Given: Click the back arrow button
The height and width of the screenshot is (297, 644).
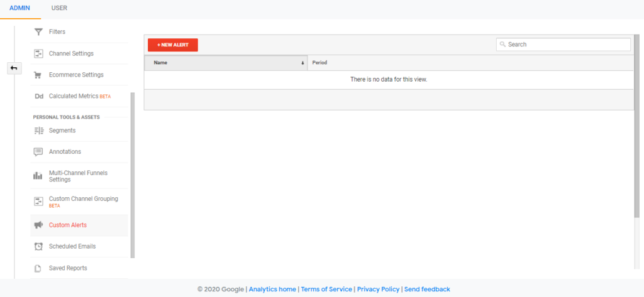Looking at the screenshot, I should coord(14,68).
